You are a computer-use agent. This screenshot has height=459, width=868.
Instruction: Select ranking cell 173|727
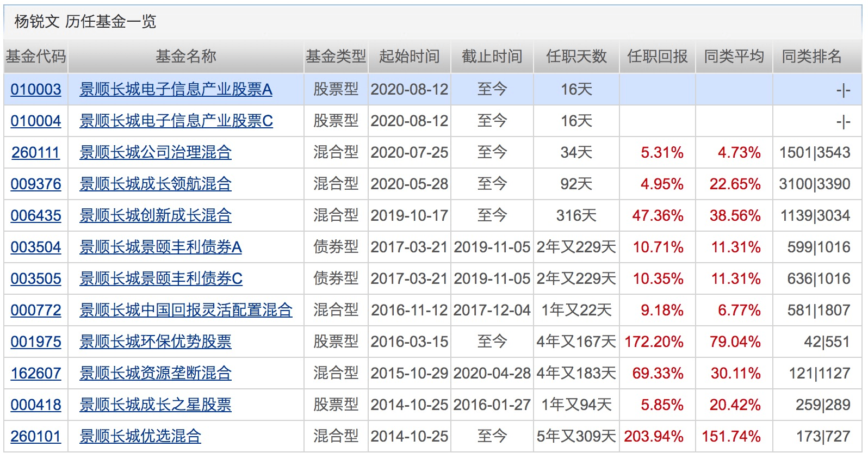823,436
